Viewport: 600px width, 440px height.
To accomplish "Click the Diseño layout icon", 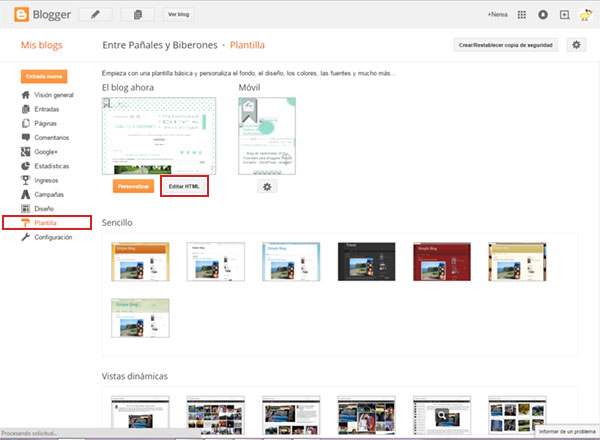I will click(26, 209).
